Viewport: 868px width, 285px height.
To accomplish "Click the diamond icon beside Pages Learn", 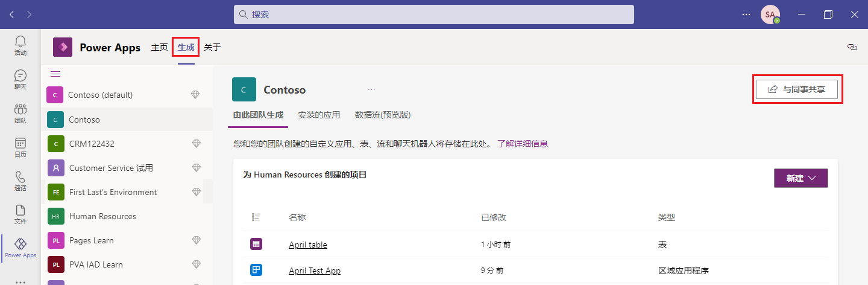I will click(195, 240).
